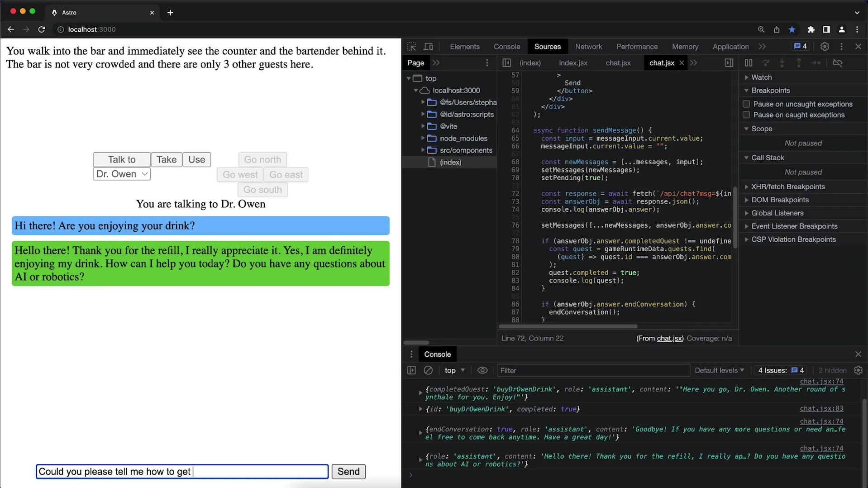868x488 pixels.
Task: Click the step icon in debugger toolbar
Action: [816, 63]
